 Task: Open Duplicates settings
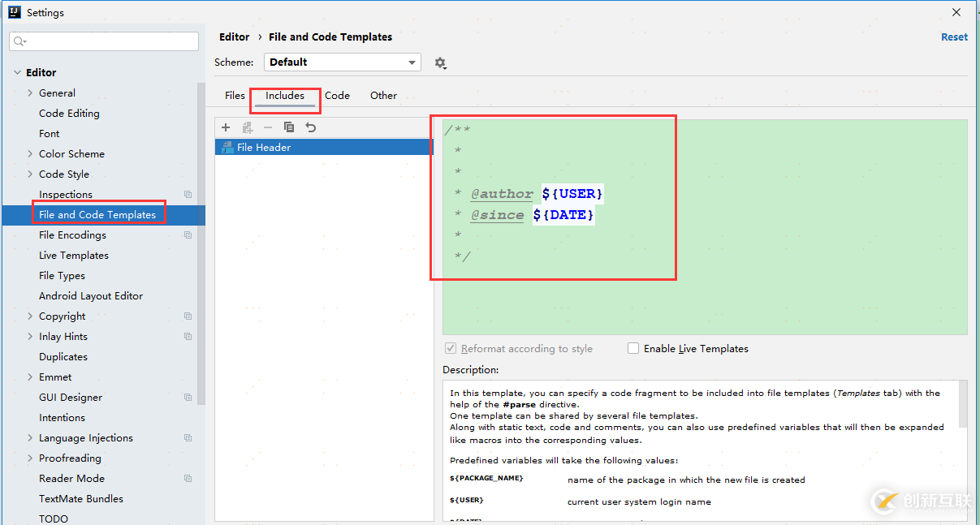(x=63, y=357)
